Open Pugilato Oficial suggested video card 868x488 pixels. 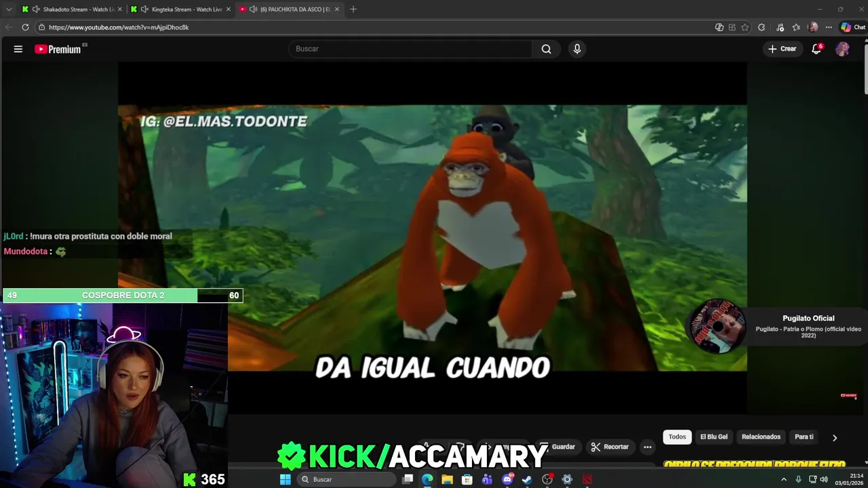[776, 327]
